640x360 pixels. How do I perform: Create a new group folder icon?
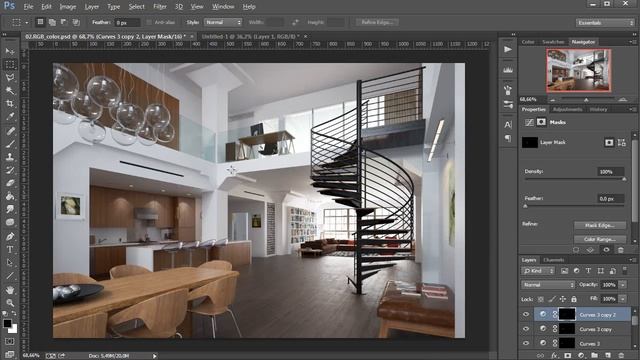point(594,356)
